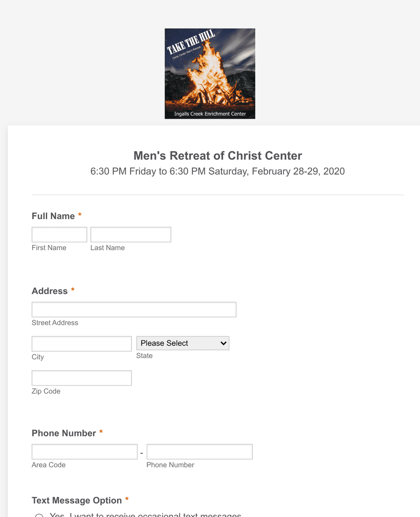Click the Take The Hill retreat poster image

[210, 73]
